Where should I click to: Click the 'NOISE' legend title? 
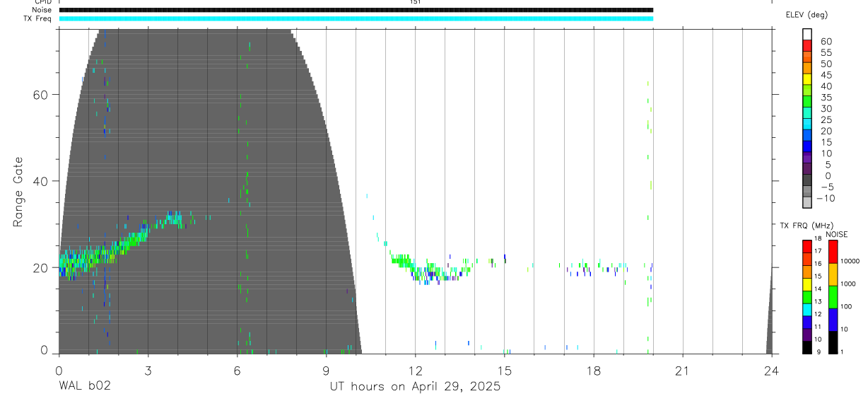[x=836, y=234]
